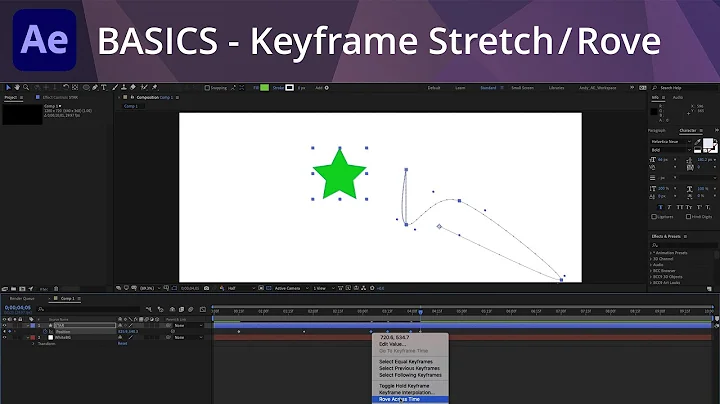Viewport: 720px width, 404px height.
Task: Toggle All Caps in the Character panel
Action: coord(680,208)
